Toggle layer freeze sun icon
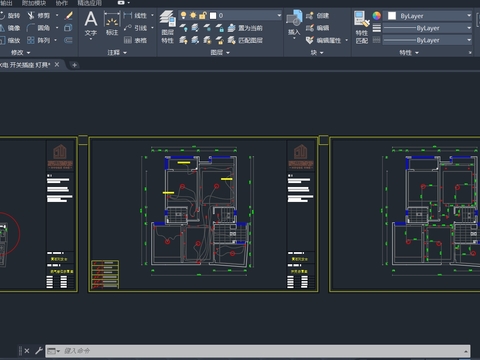 (x=193, y=15)
